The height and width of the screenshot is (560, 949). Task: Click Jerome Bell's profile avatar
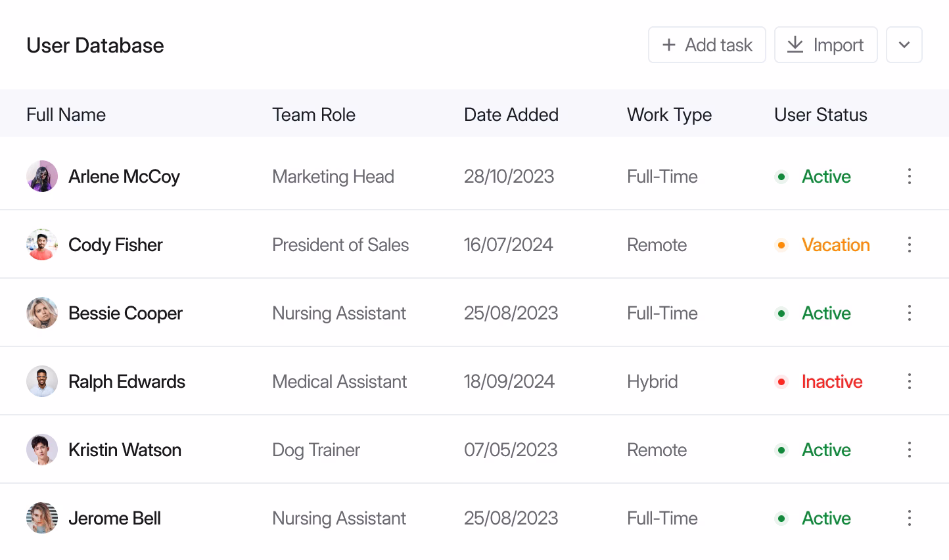[x=41, y=518]
